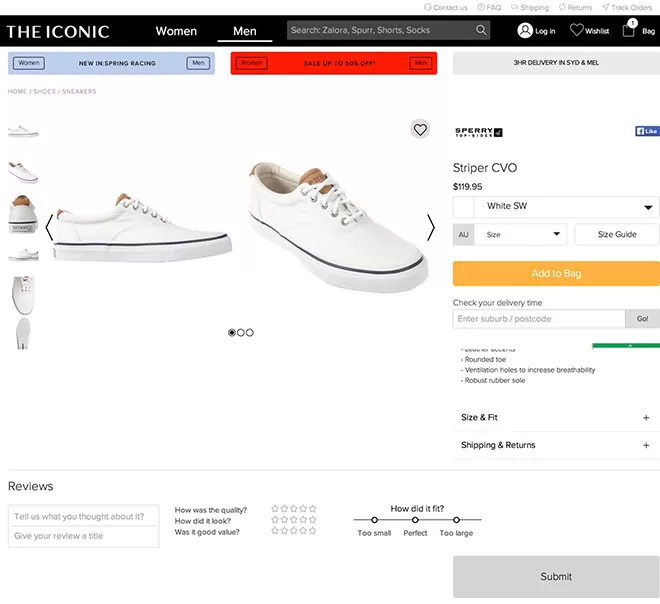Screen dimensions: 660x604
Task: Select second angled shoe thumbnail
Action: click(23, 172)
